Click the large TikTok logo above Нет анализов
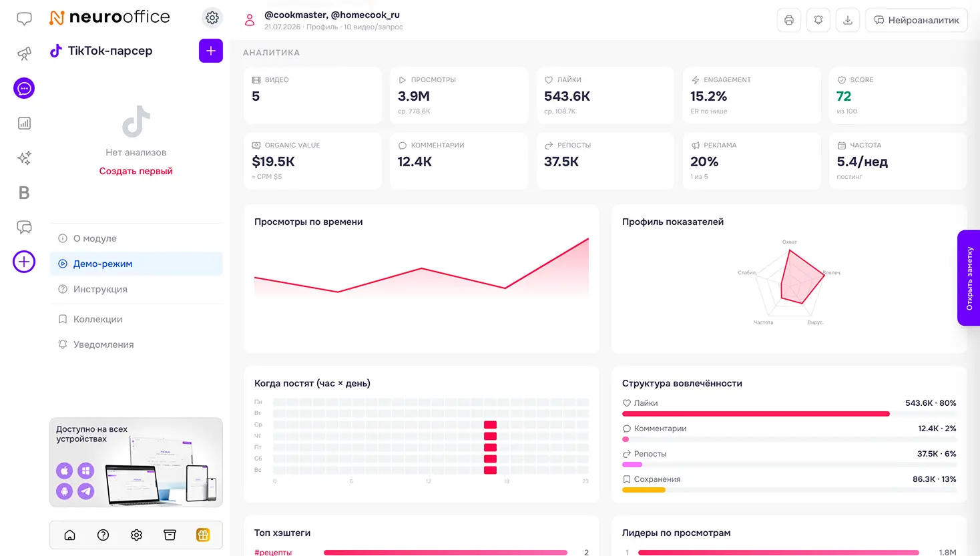The width and height of the screenshot is (980, 556). pyautogui.click(x=136, y=121)
